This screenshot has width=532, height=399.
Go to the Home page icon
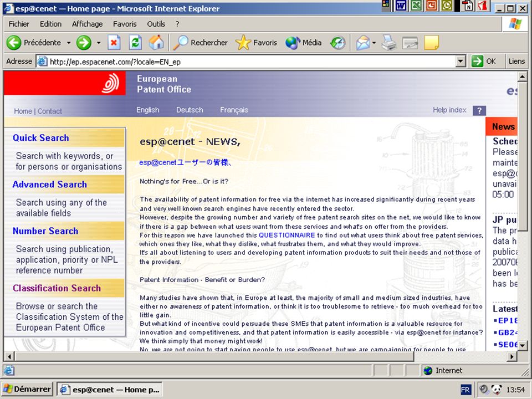[156, 43]
